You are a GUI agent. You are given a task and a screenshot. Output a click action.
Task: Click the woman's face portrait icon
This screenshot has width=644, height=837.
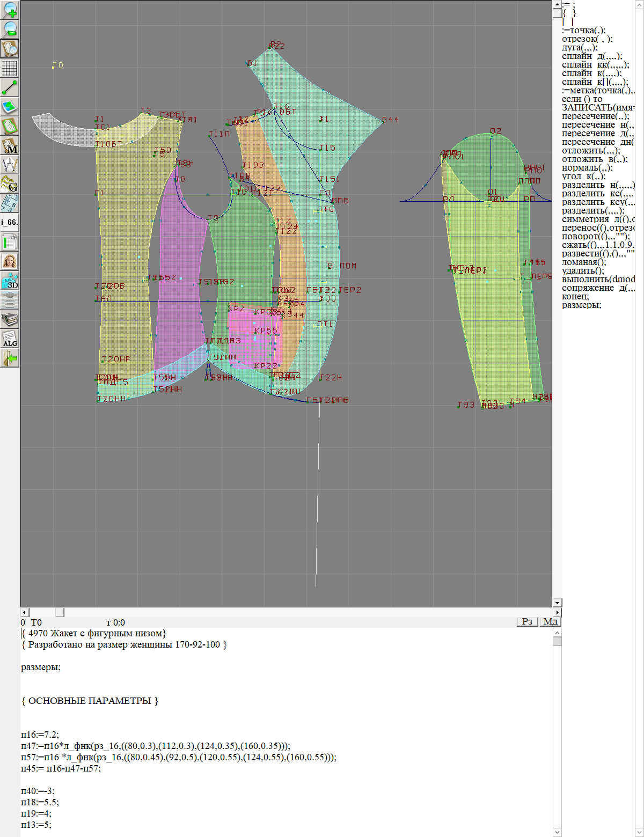pyautogui.click(x=10, y=261)
